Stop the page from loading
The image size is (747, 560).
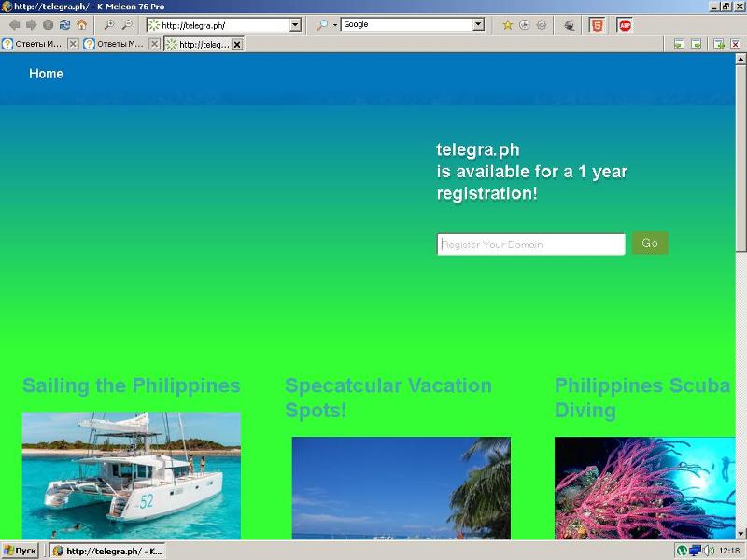[49, 25]
